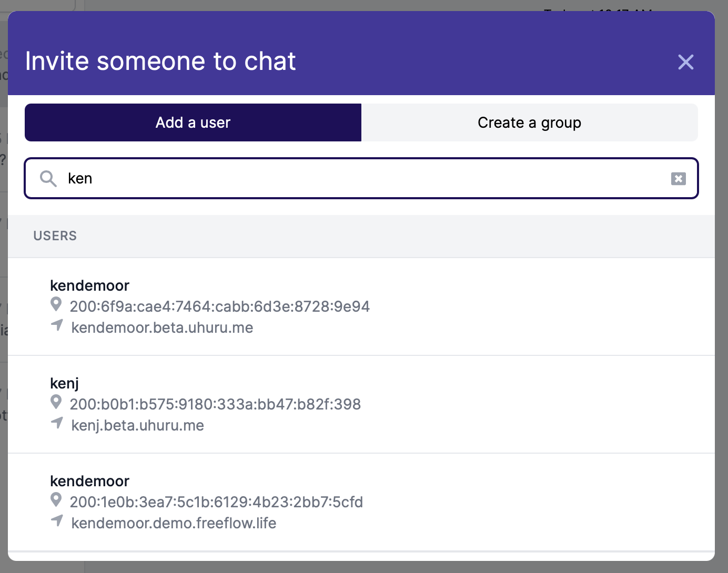Close the Invite someone to chat dialog

click(x=685, y=62)
